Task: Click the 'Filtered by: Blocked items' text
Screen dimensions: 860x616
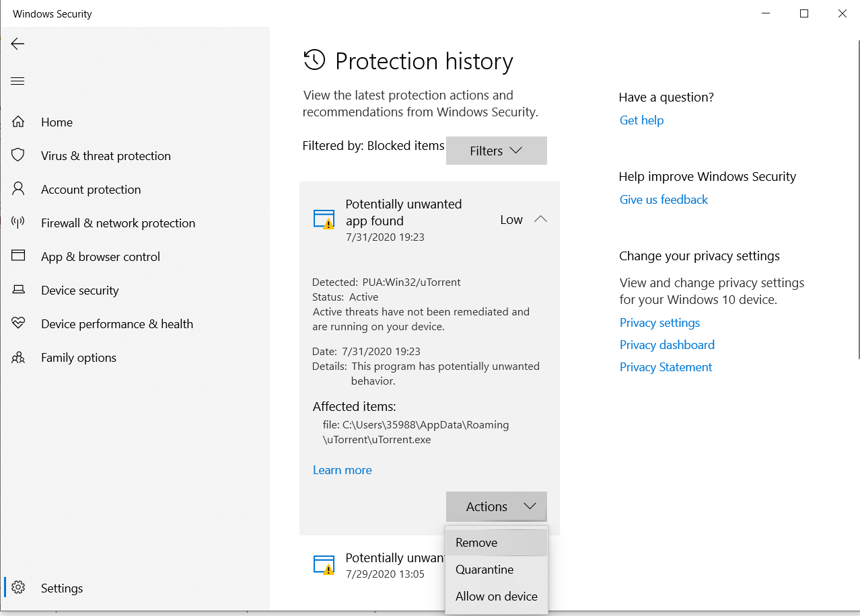Action: (x=373, y=146)
